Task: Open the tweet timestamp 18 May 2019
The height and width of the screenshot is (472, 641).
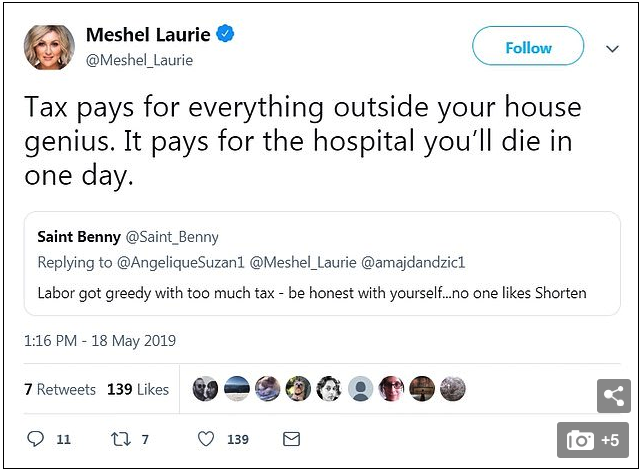Action: pos(100,341)
